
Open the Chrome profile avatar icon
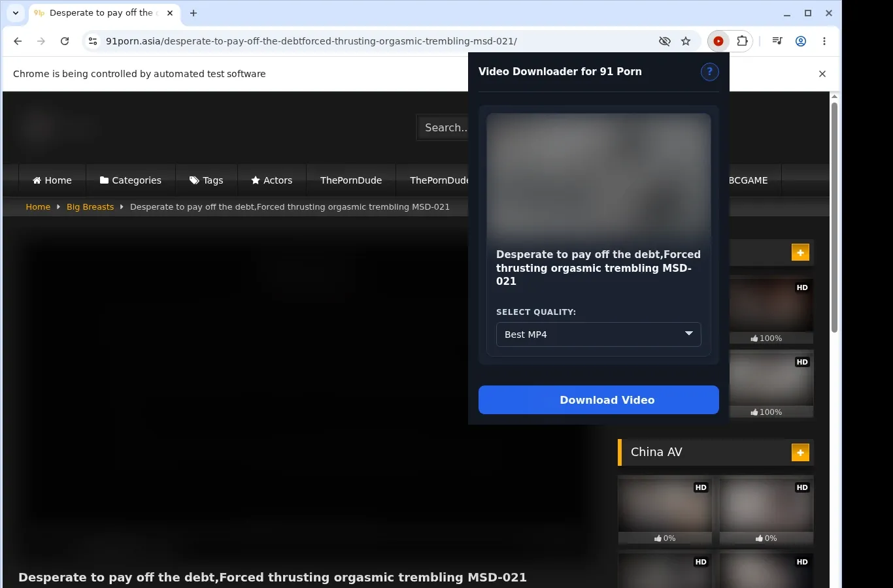(801, 41)
